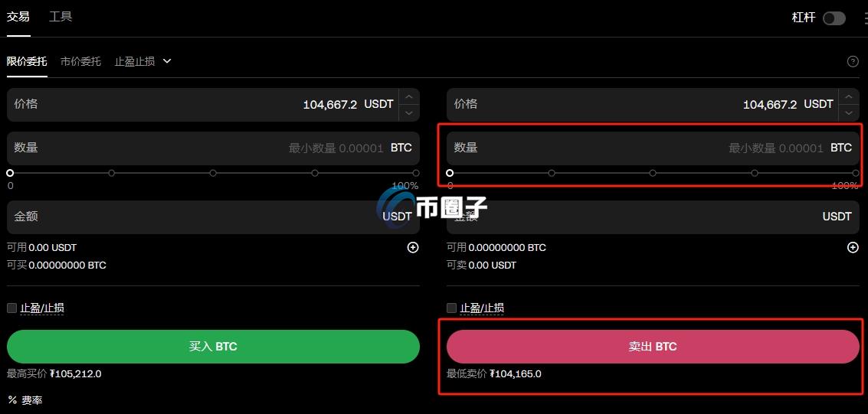
Task: Add USDT funds via plus icon
Action: (x=412, y=248)
